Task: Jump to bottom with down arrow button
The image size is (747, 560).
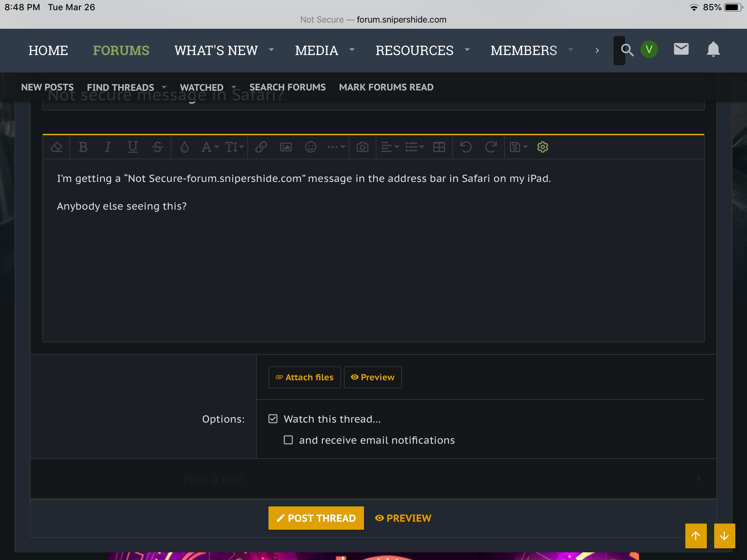Action: pos(724,536)
